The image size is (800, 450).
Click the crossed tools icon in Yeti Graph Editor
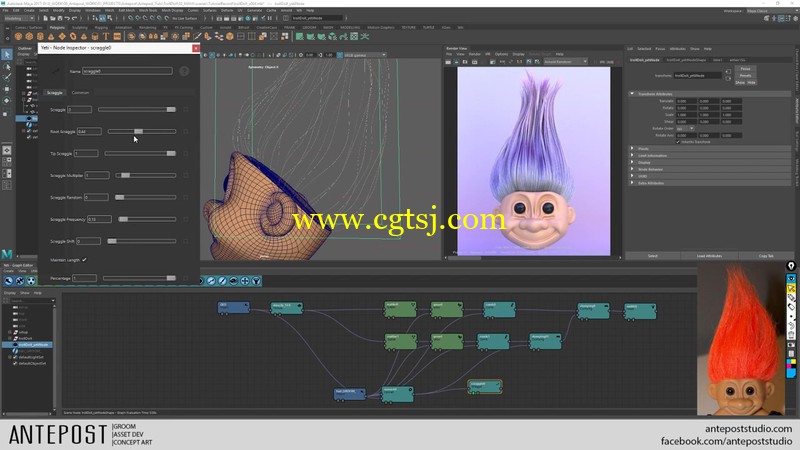coord(20,281)
